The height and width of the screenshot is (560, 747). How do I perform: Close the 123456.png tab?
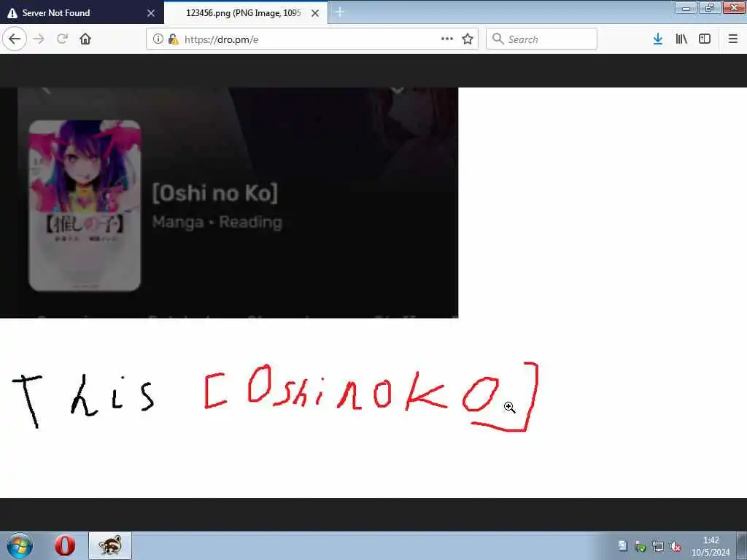(x=315, y=13)
